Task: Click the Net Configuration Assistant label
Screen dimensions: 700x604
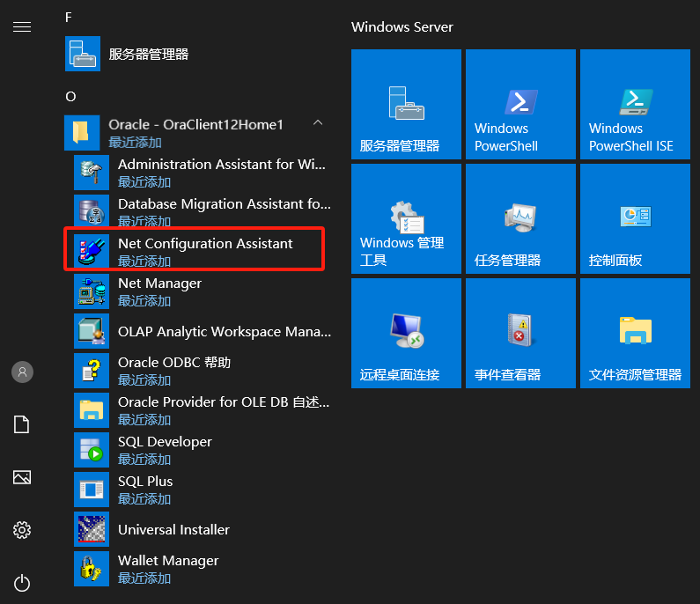Action: click(205, 244)
